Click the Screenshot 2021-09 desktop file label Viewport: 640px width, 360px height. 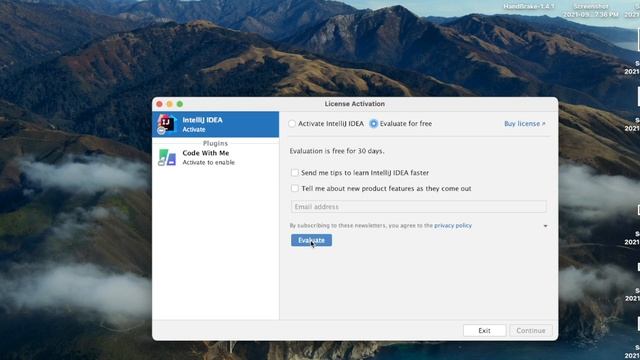click(591, 10)
